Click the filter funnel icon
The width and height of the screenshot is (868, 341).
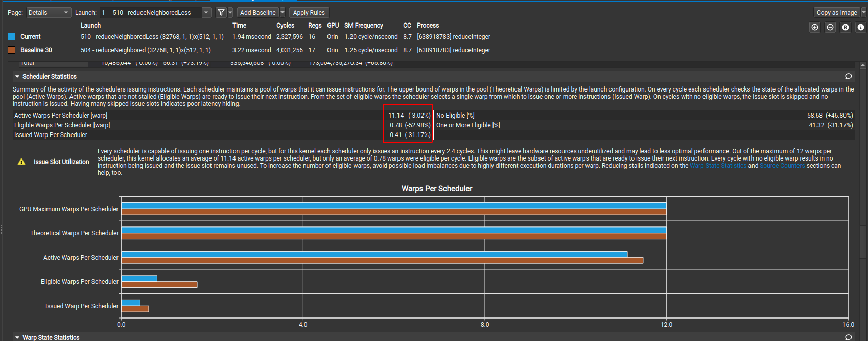coord(221,12)
